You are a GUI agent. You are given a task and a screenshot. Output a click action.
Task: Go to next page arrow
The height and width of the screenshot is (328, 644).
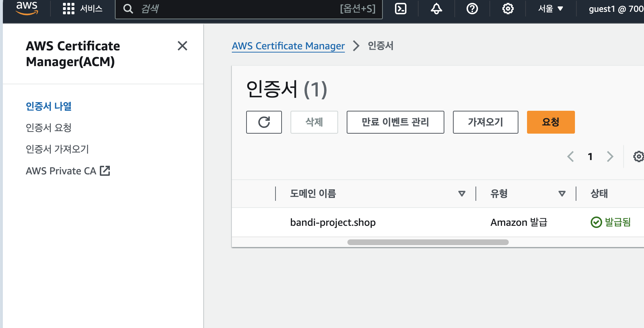pyautogui.click(x=610, y=156)
